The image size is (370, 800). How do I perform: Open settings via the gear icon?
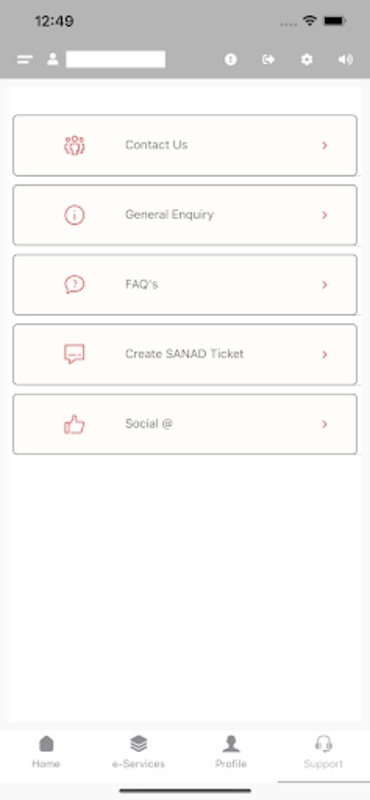click(306, 60)
